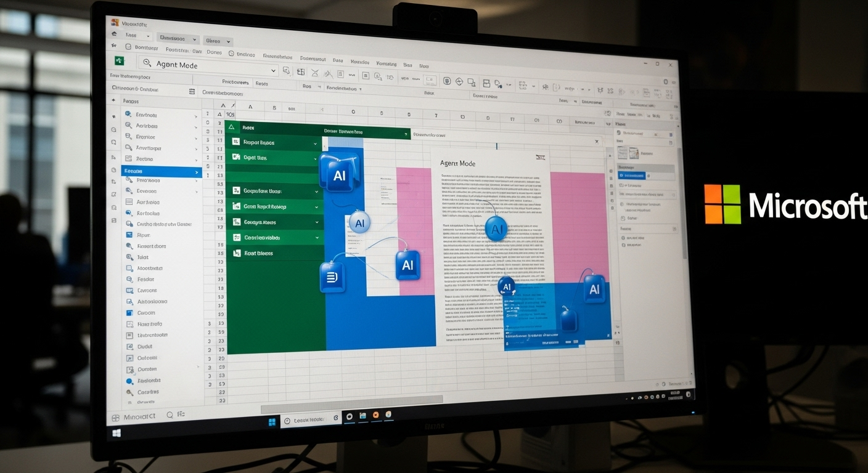Close the document overlay with its X button
Viewport: 868px width, 473px height.
click(596, 142)
